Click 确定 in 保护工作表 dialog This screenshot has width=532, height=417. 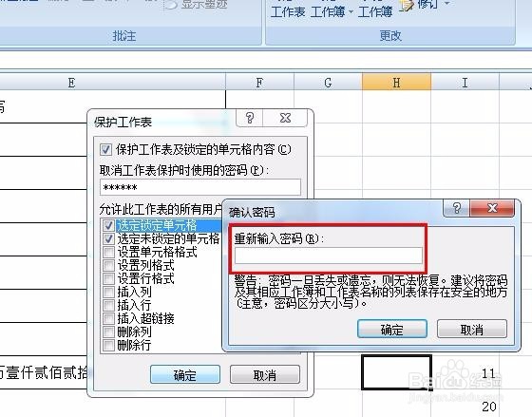tap(185, 374)
